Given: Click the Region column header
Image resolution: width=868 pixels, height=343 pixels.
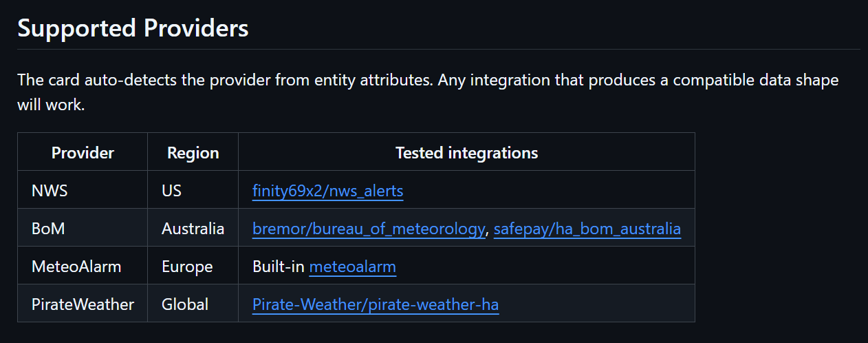Looking at the screenshot, I should coord(193,152).
